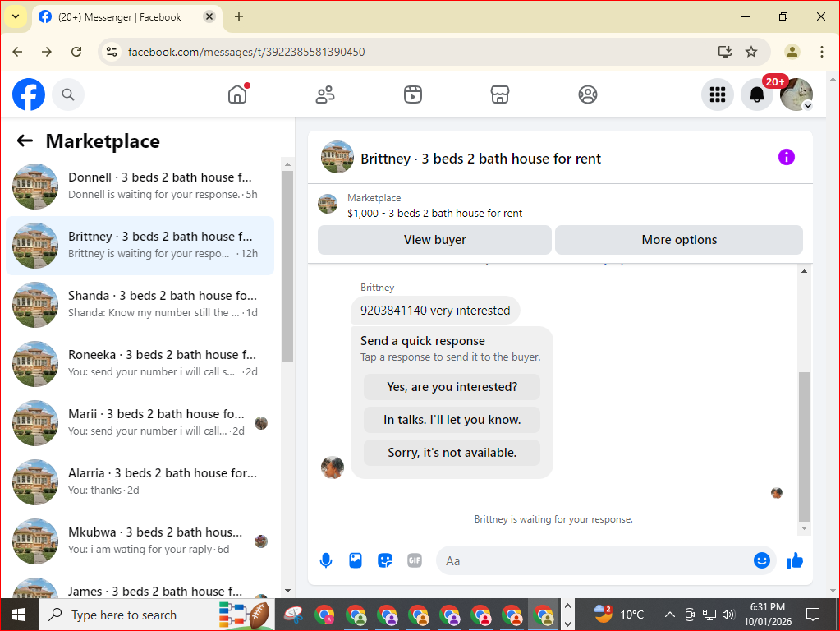The height and width of the screenshot is (631, 840).
Task: Click the site information icon in address bar
Action: click(112, 52)
